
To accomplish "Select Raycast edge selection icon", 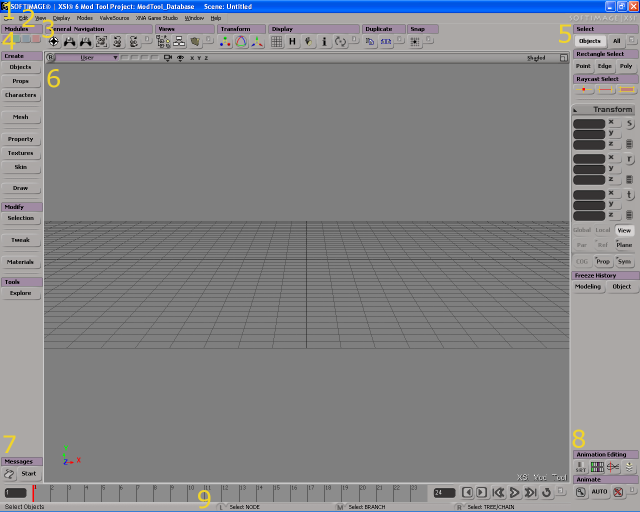I will pos(605,89).
